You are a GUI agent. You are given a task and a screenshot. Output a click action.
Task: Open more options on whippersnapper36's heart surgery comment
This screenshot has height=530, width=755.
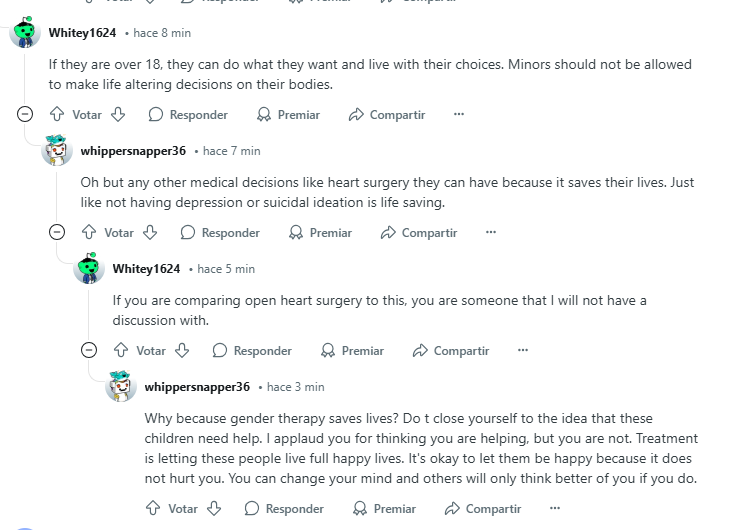tap(491, 232)
